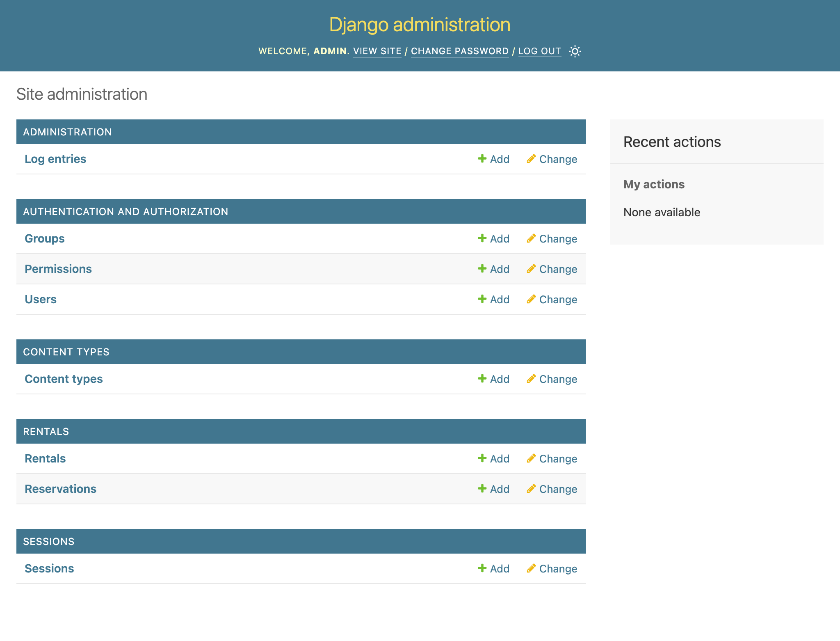Image resolution: width=840 pixels, height=641 pixels.
Task: Toggle the light/dark mode sun icon
Action: pyautogui.click(x=575, y=51)
